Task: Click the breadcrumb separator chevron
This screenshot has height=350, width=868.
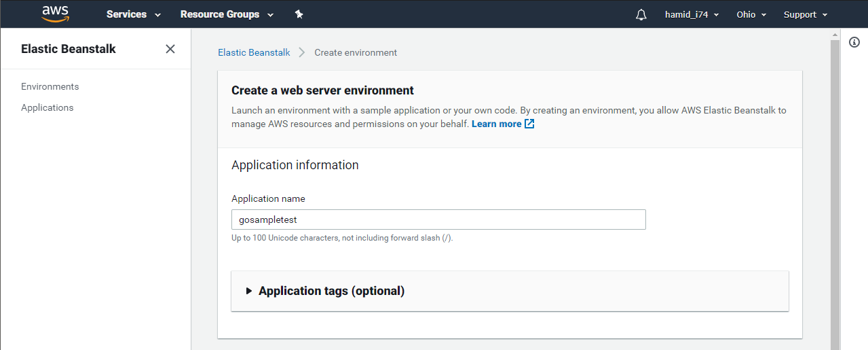Action: 302,52
